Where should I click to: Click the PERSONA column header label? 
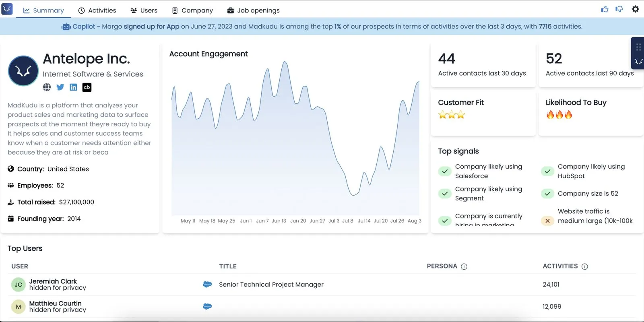point(442,266)
